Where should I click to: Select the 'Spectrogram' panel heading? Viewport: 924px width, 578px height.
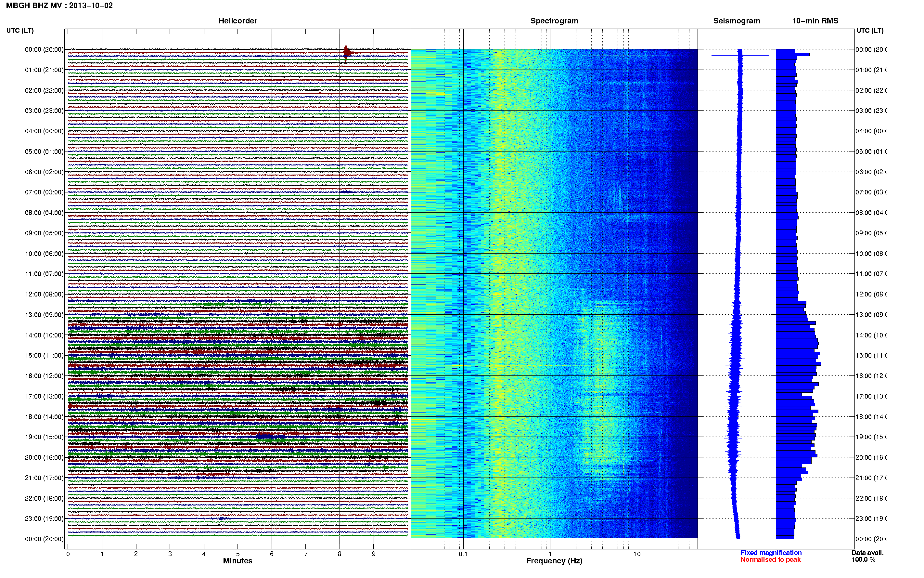click(554, 21)
